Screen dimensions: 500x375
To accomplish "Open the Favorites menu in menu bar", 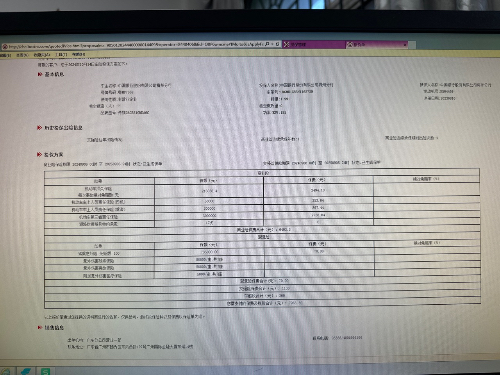I will [x=42, y=54].
